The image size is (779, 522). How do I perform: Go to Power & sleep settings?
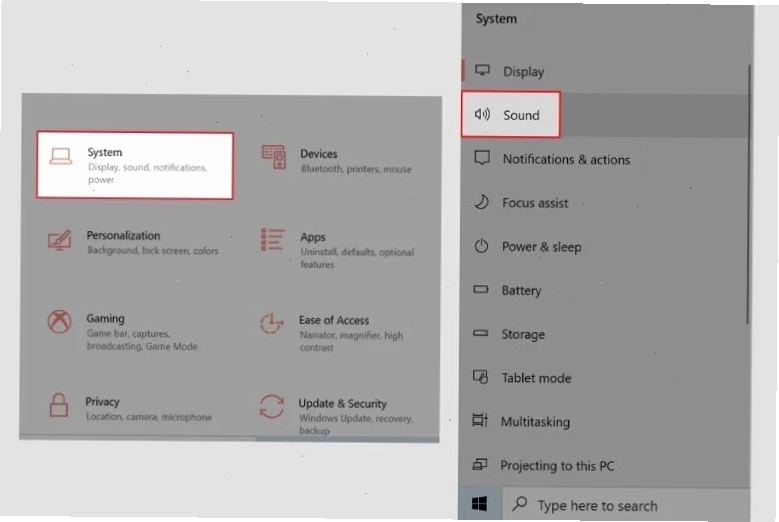605,246
